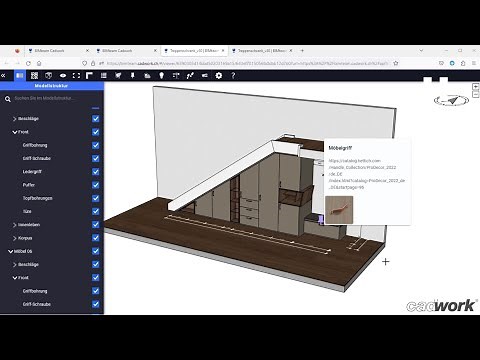Open the Firefox hamburger menu
Image resolution: width=480 pixels, height=360 pixels.
point(474,63)
